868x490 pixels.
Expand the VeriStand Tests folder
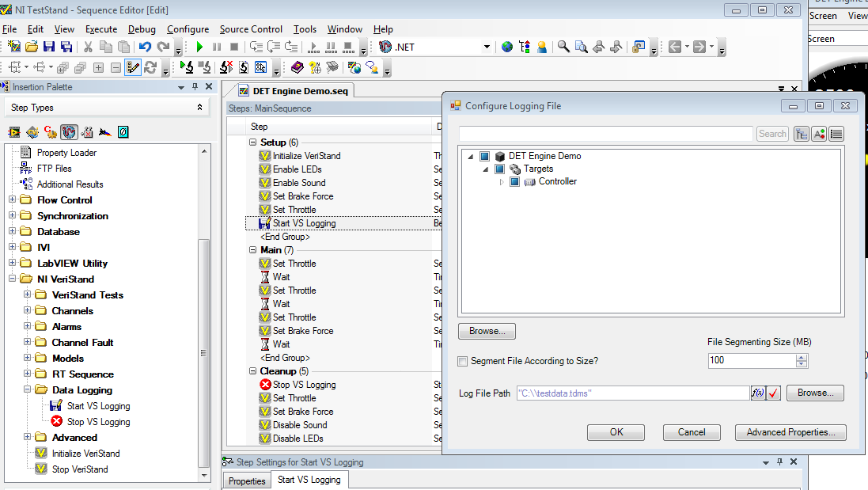(x=27, y=295)
